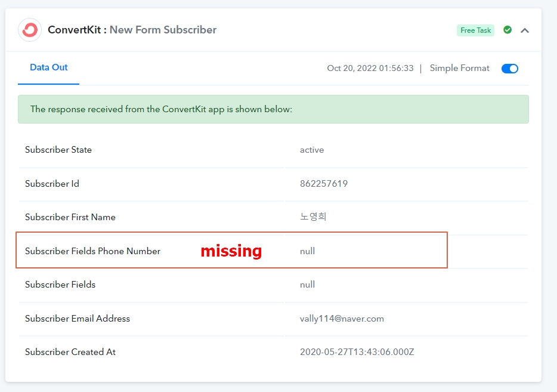The height and width of the screenshot is (392, 557).
Task: Click the Subscriber First Name value
Action: (313, 217)
